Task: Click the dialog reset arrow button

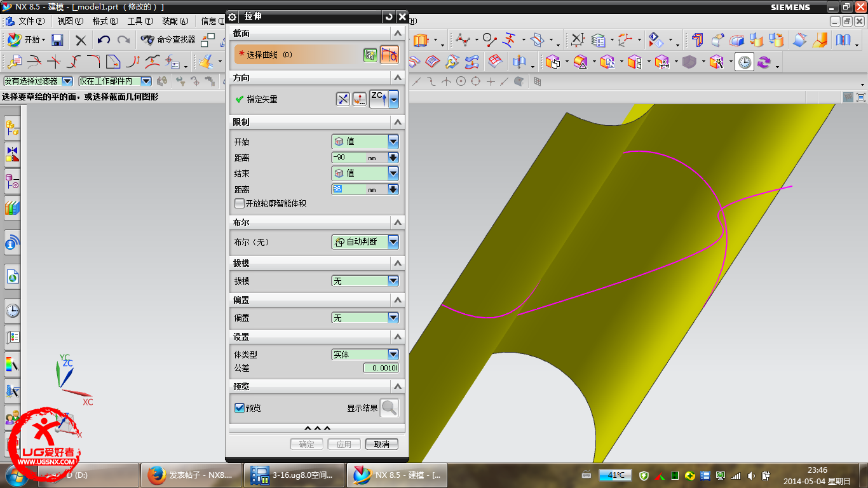Action: coord(389,17)
